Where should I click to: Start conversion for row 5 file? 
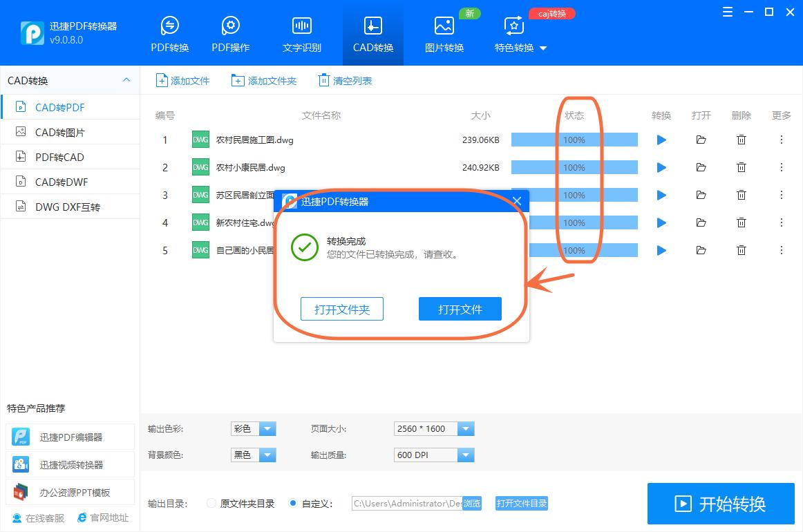[x=661, y=250]
